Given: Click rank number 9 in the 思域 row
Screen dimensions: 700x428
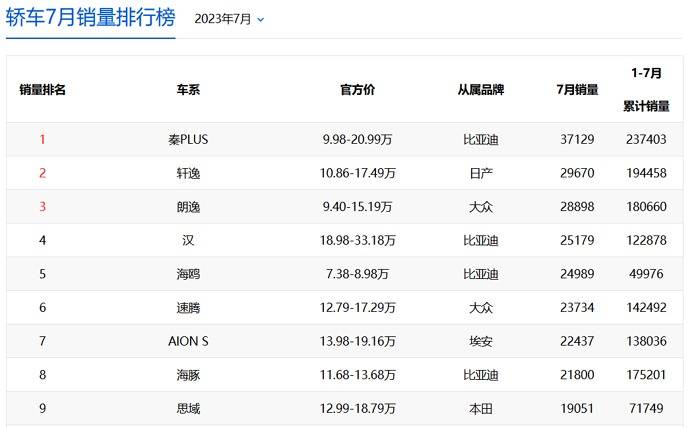Looking at the screenshot, I should [x=42, y=408].
